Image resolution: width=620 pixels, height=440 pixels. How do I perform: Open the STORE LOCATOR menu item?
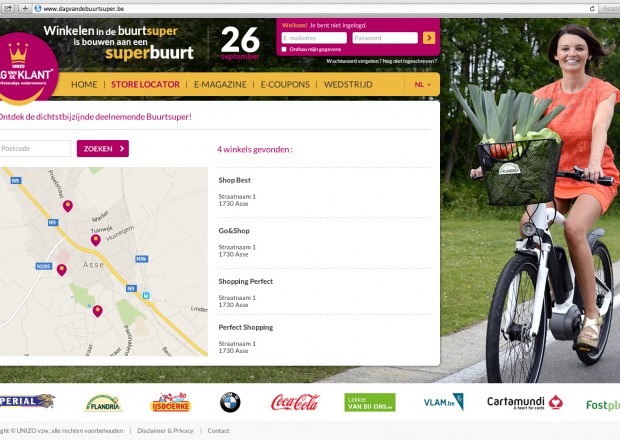click(x=146, y=85)
